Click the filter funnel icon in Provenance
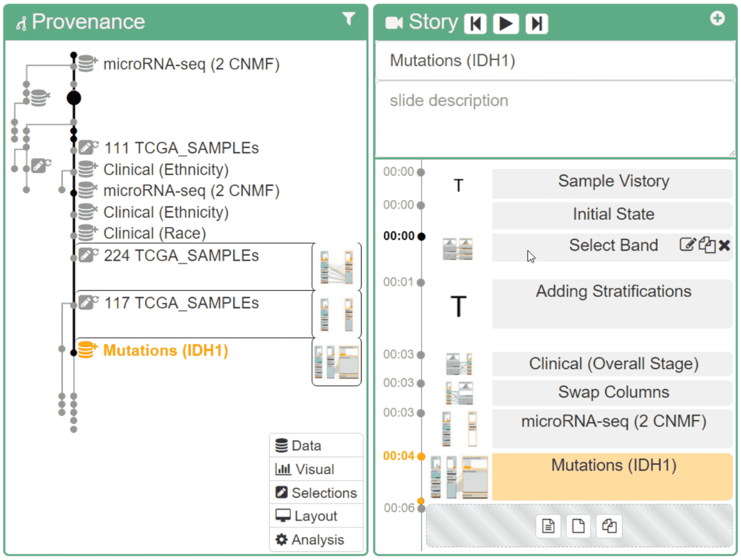Viewport: 741px width, 560px height. 349,19
